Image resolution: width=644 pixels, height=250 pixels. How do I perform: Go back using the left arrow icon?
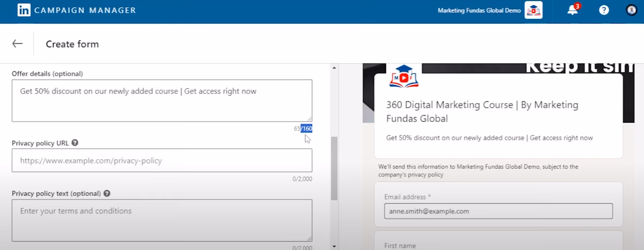coord(17,43)
